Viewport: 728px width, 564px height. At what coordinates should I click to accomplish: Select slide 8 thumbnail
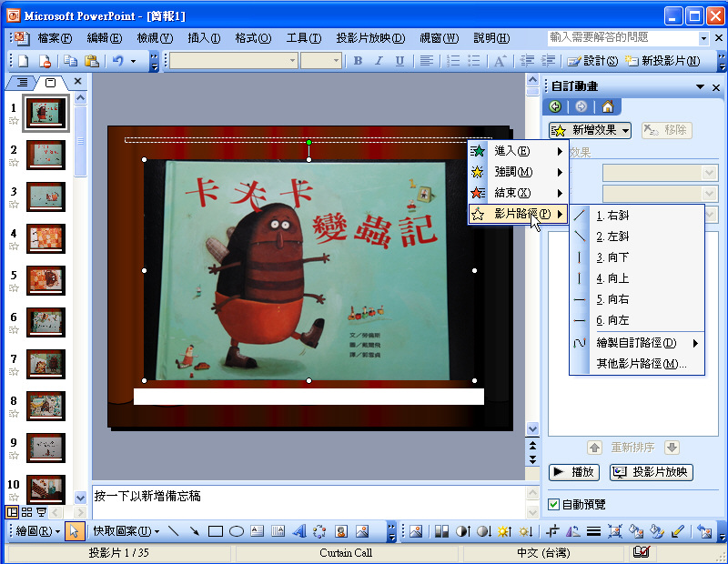point(45,406)
